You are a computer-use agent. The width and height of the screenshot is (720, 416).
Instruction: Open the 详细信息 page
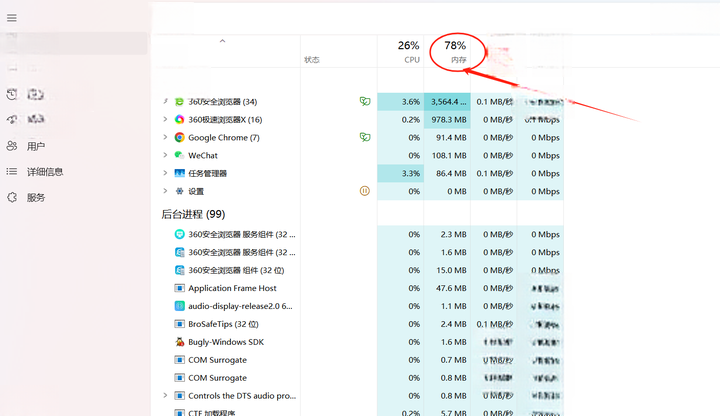pos(45,172)
